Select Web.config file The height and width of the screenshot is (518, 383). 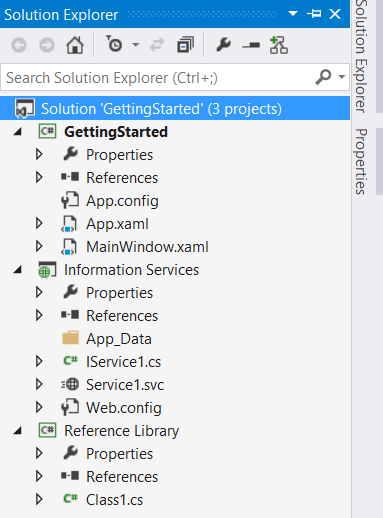(124, 408)
